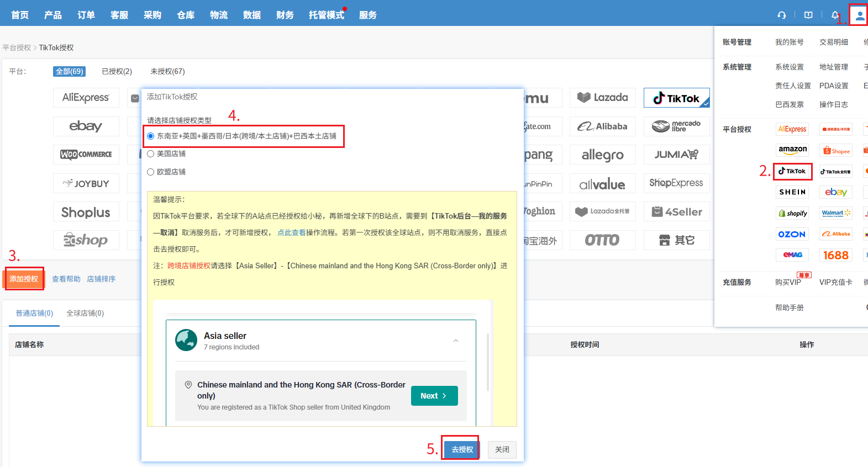
Task: Select the 美国店铺 radio option
Action: [x=150, y=154]
